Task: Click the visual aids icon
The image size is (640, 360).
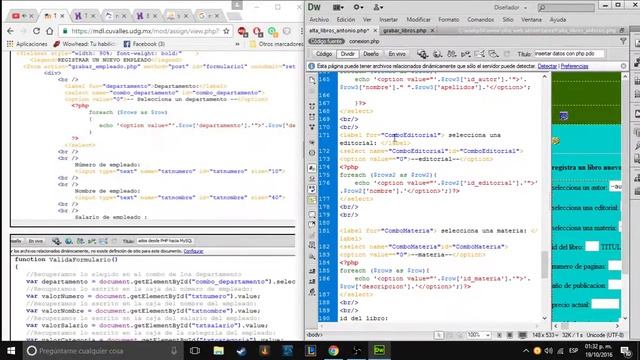Action: coord(493,54)
